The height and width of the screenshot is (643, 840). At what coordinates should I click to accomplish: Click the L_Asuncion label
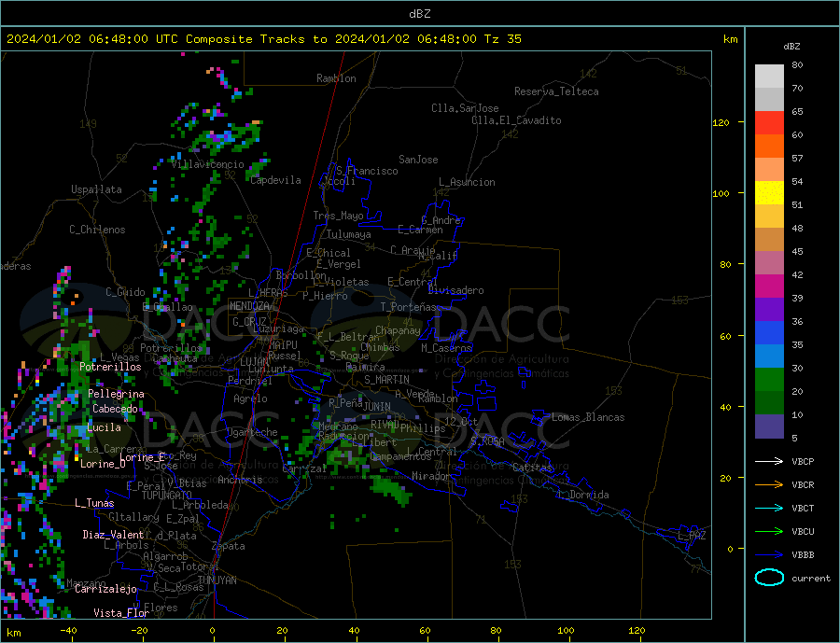coord(468,182)
